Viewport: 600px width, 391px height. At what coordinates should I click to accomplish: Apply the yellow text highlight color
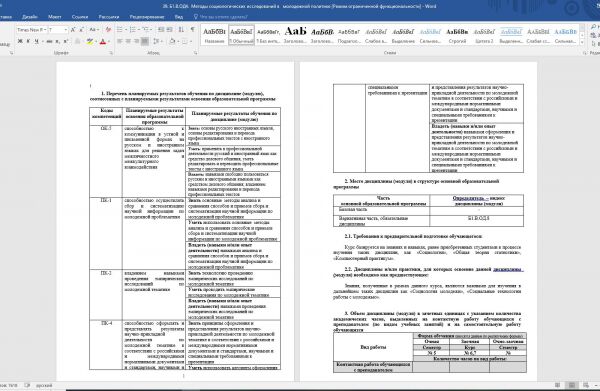click(90, 41)
